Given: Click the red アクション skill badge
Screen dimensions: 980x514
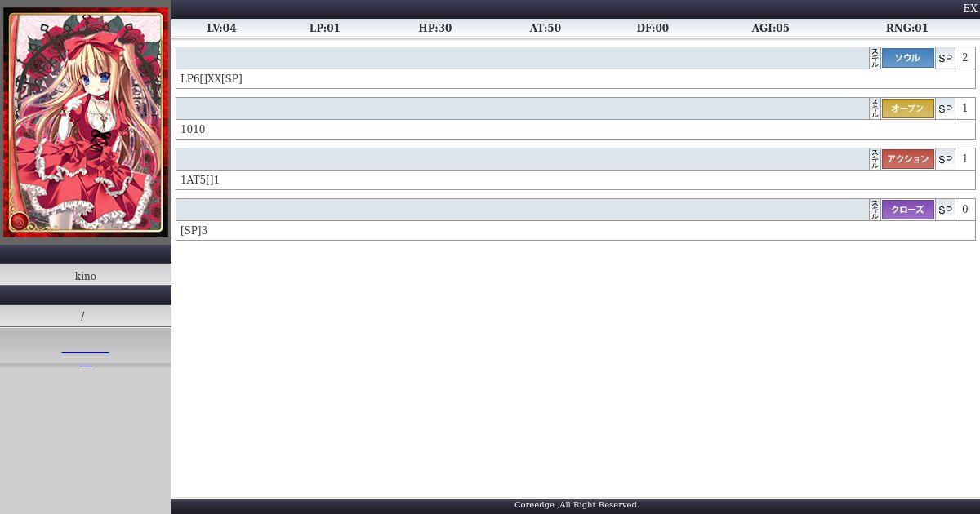Looking at the screenshot, I should coord(907,159).
